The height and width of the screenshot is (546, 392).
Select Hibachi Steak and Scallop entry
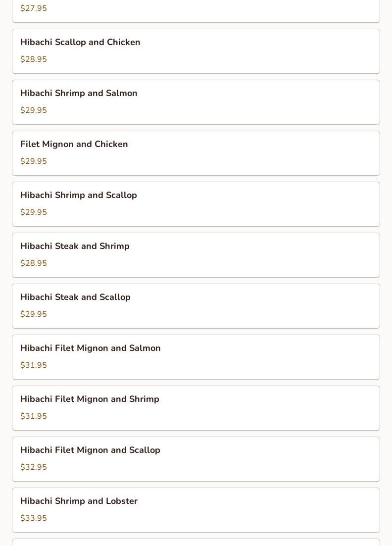(x=75, y=298)
